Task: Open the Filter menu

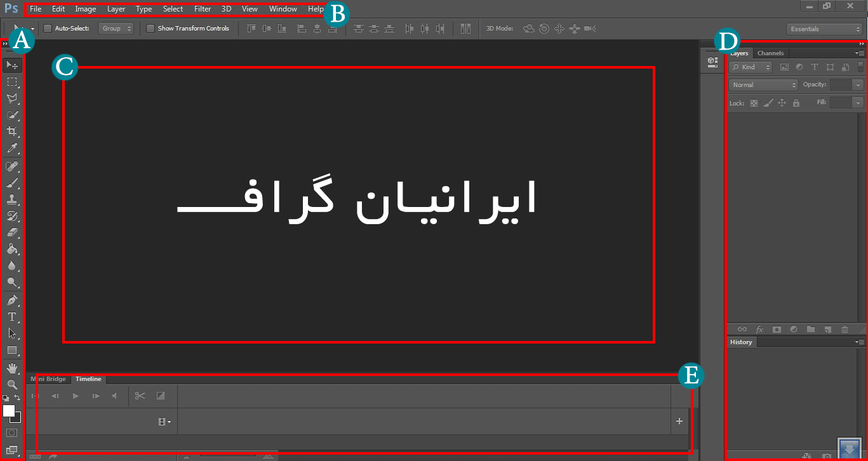Action: pyautogui.click(x=203, y=9)
